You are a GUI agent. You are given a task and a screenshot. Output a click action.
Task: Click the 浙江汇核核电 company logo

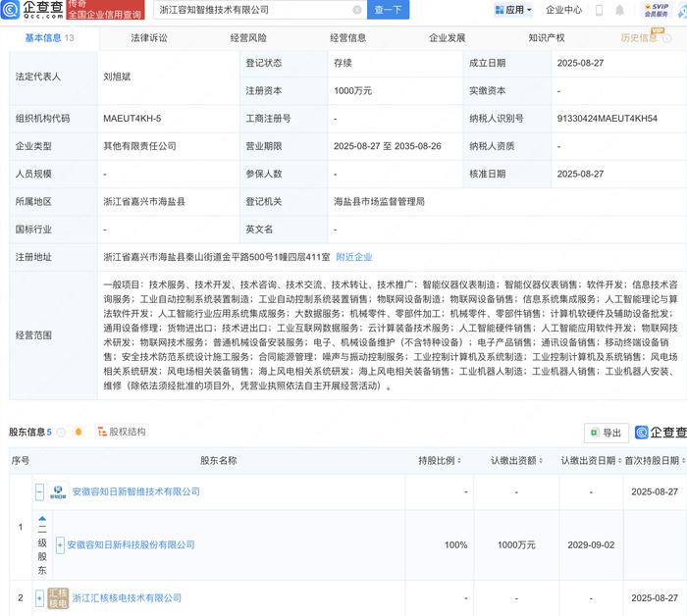pyautogui.click(x=58, y=598)
